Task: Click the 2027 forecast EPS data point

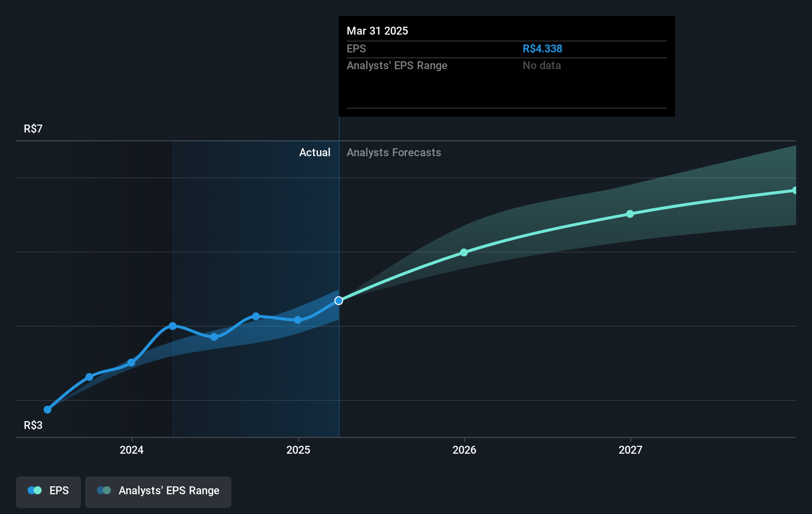Action: [x=630, y=214]
